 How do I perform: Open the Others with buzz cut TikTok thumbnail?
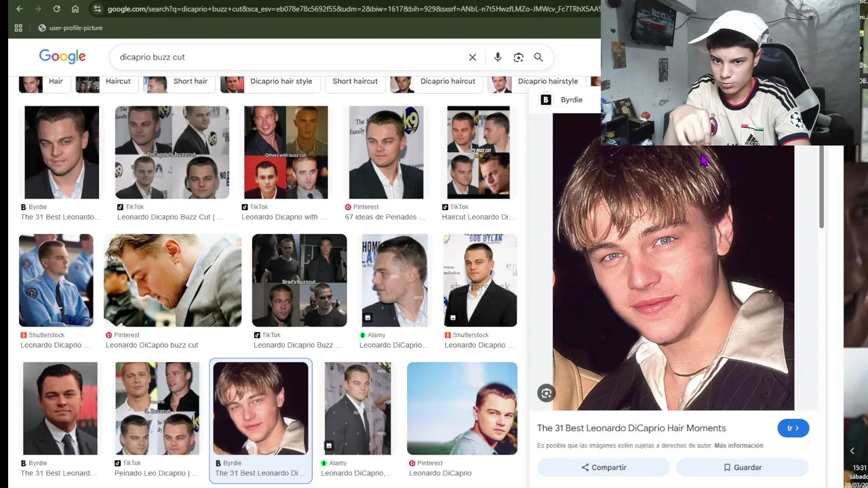tap(285, 152)
